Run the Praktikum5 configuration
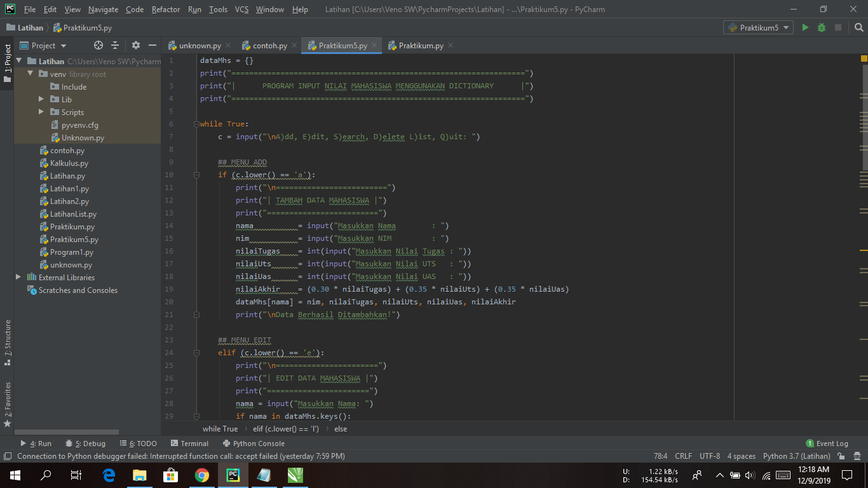The image size is (868, 488). coord(805,28)
